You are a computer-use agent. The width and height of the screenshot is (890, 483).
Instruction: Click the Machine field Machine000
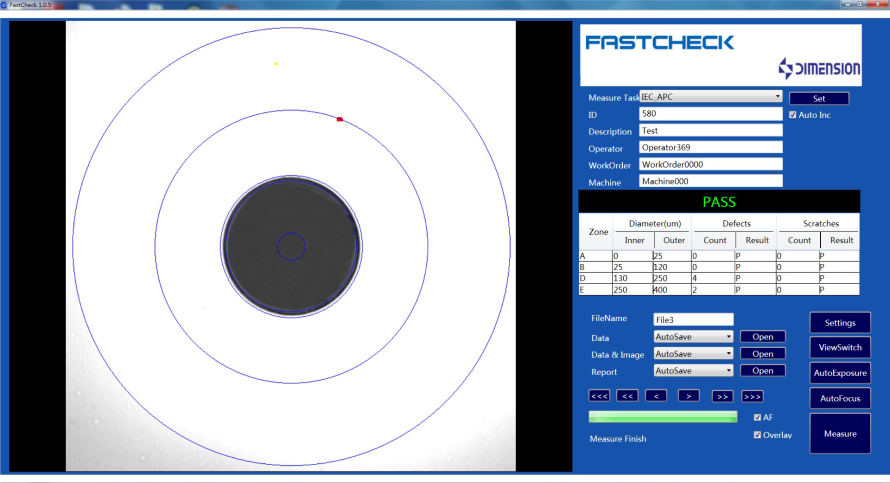tap(711, 181)
